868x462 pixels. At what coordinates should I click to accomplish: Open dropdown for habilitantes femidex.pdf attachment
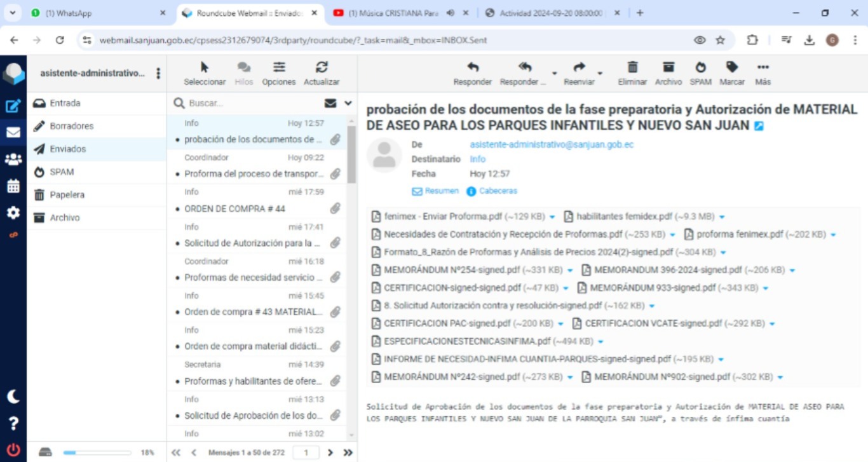[x=722, y=217]
